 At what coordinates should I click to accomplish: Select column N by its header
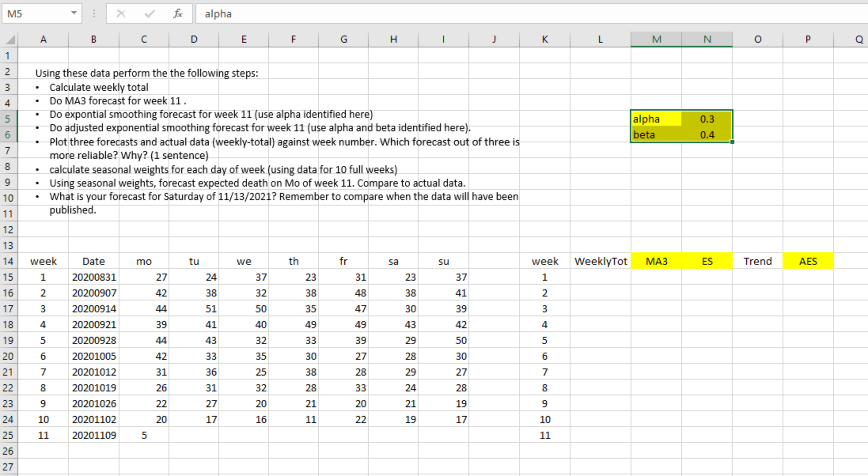pos(707,39)
